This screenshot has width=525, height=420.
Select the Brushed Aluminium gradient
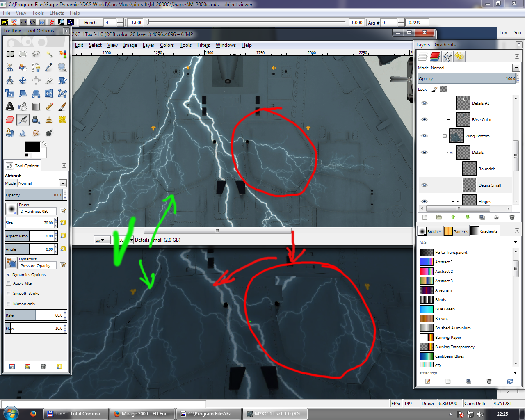(466, 328)
